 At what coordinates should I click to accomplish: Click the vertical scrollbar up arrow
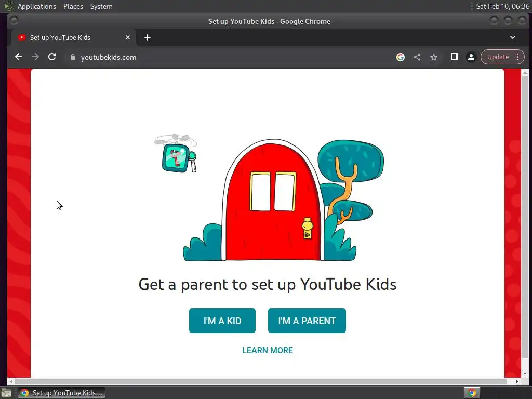pos(525,72)
